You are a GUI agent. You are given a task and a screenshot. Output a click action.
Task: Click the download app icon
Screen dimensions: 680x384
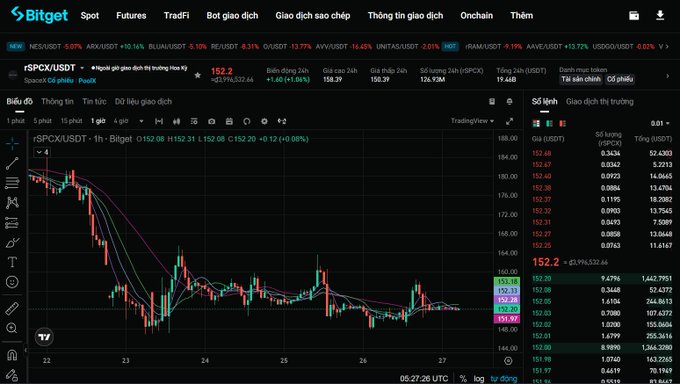(x=660, y=16)
